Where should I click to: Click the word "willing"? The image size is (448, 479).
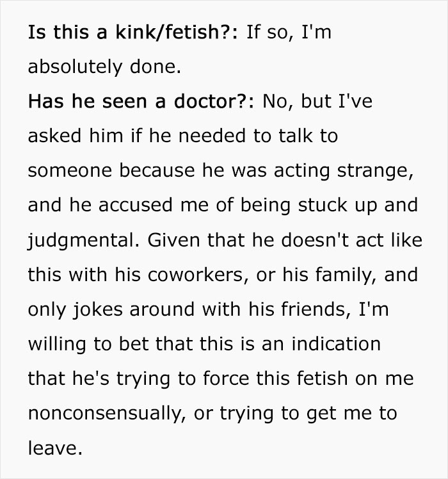coord(56,344)
